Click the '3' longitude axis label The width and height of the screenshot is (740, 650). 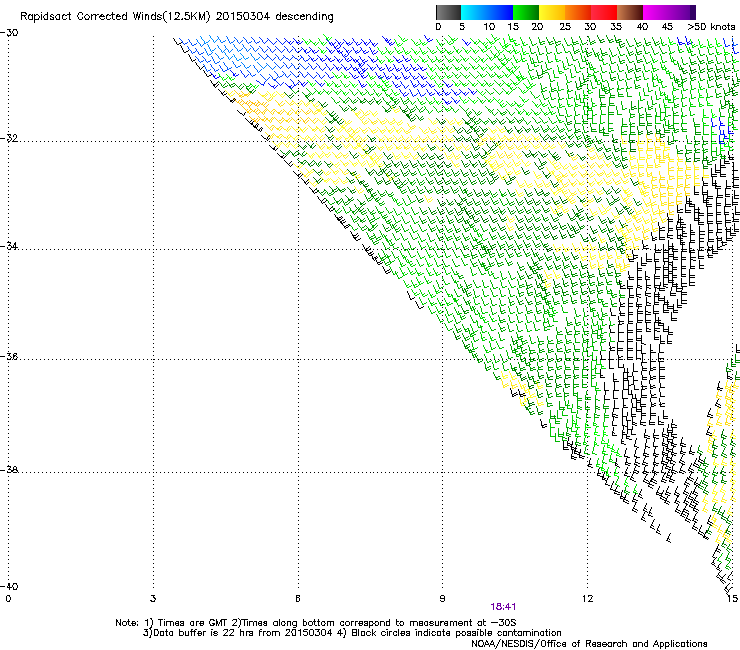(x=153, y=599)
